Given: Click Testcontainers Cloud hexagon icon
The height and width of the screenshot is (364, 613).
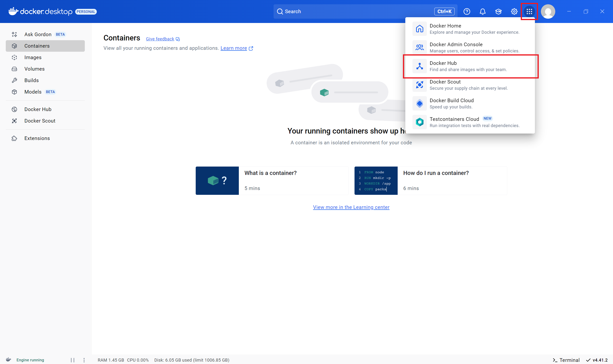Looking at the screenshot, I should 419,122.
